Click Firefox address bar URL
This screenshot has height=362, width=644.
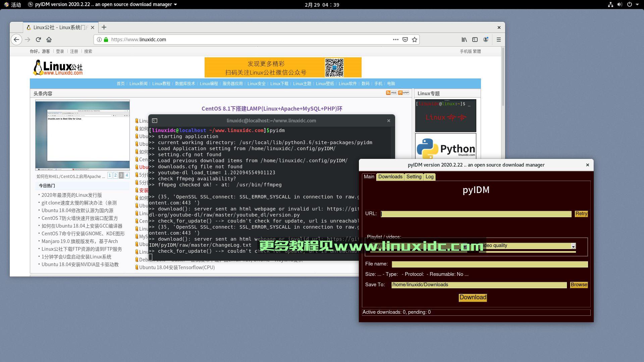(248, 40)
